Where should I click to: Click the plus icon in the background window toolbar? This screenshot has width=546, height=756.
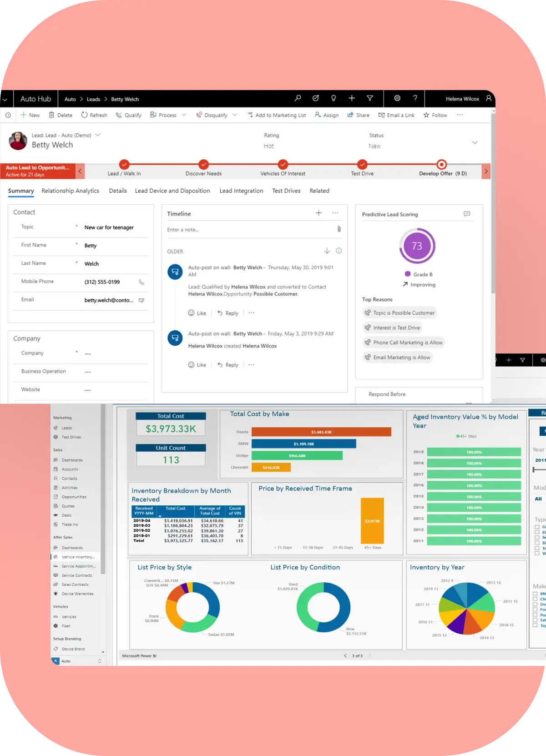pyautogui.click(x=509, y=360)
